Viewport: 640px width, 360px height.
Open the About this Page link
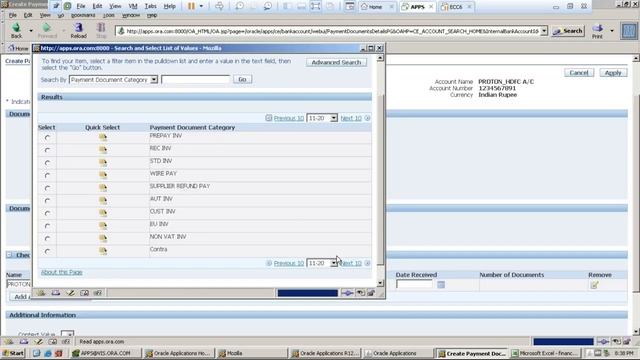[62, 272]
